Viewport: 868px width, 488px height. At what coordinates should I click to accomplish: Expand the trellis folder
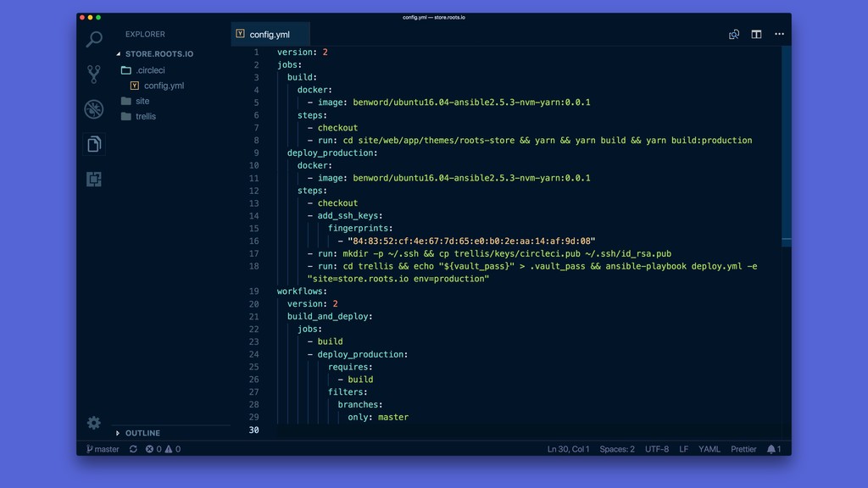click(x=146, y=116)
